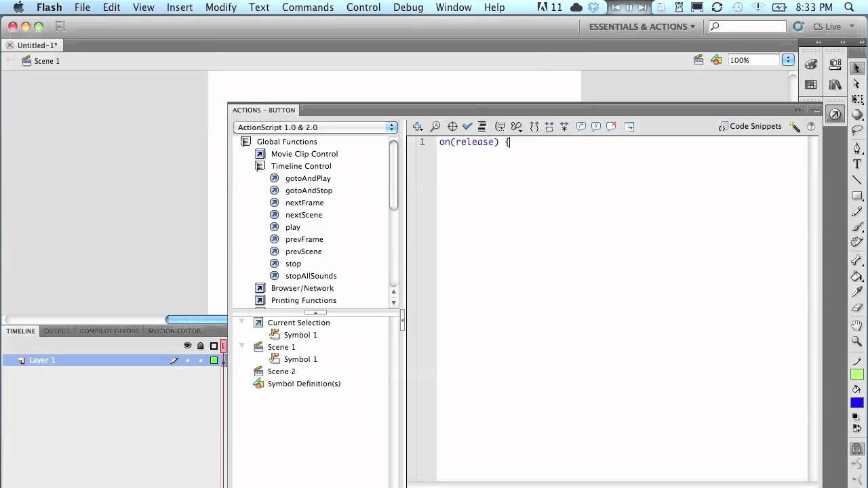Switch to the Motion Editor tab
868x488 pixels.
pyautogui.click(x=174, y=331)
